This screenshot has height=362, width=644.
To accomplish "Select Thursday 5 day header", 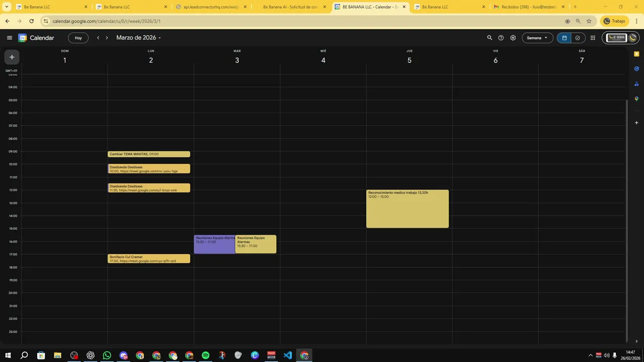I will click(x=410, y=60).
